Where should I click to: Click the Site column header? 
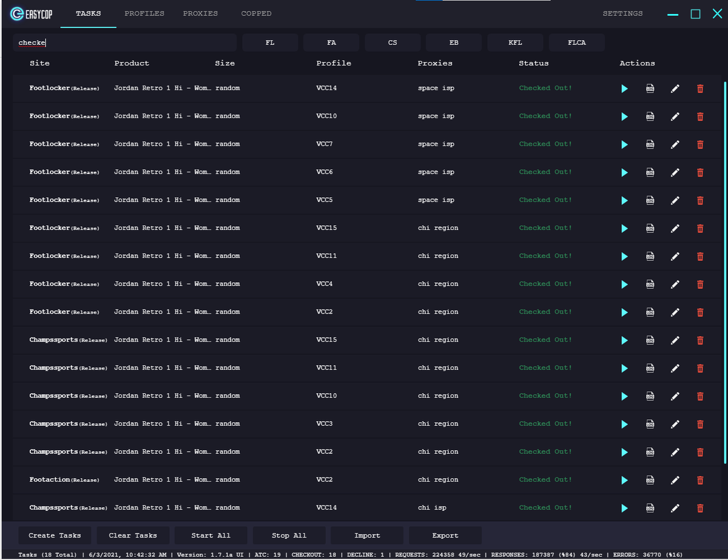click(39, 63)
